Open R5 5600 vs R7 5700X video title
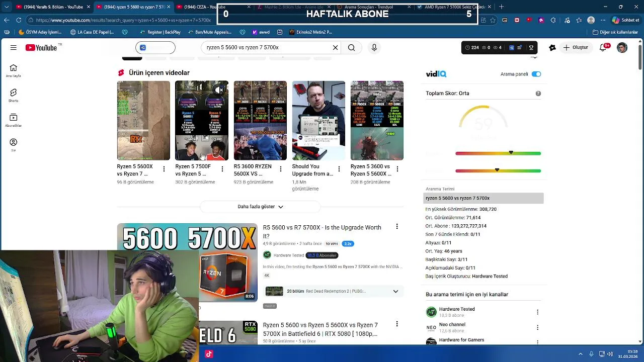644x362 pixels. [322, 231]
